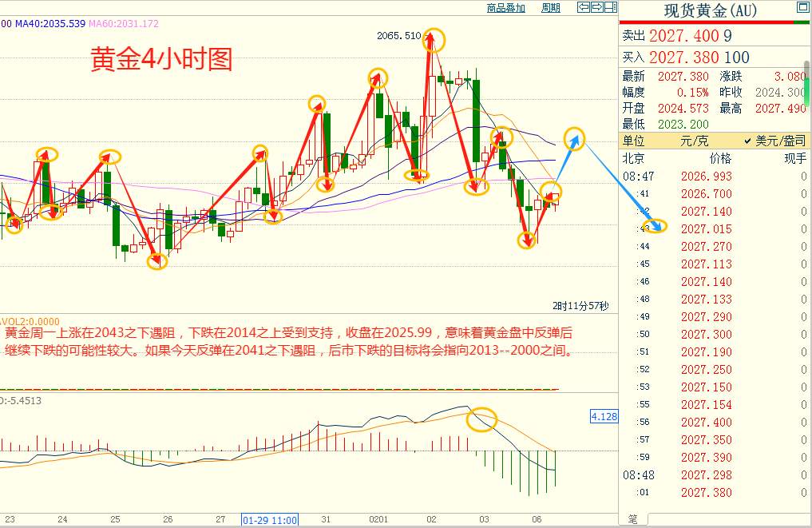Viewport: 812px width, 528px height.
Task: Click date label 26 on time axis
Action: point(167,519)
